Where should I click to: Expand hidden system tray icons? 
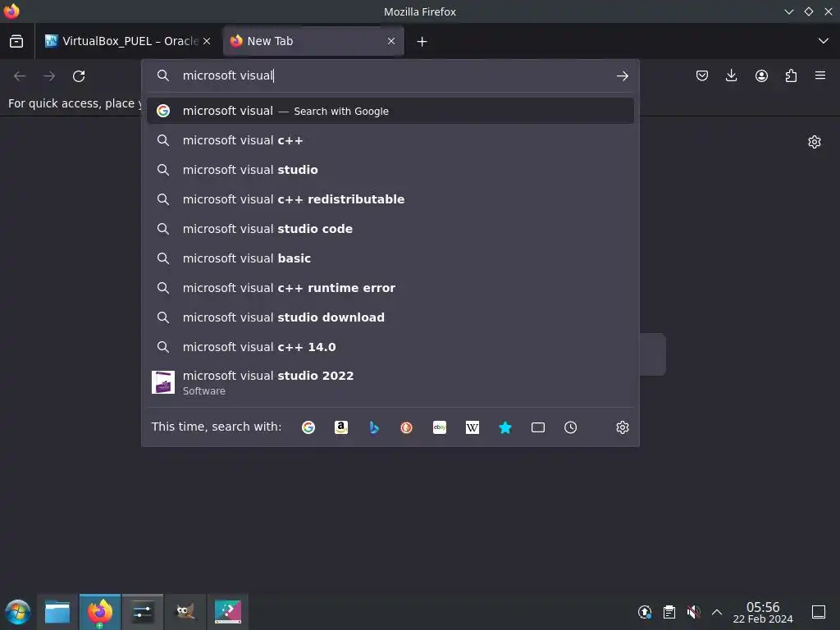(x=717, y=612)
